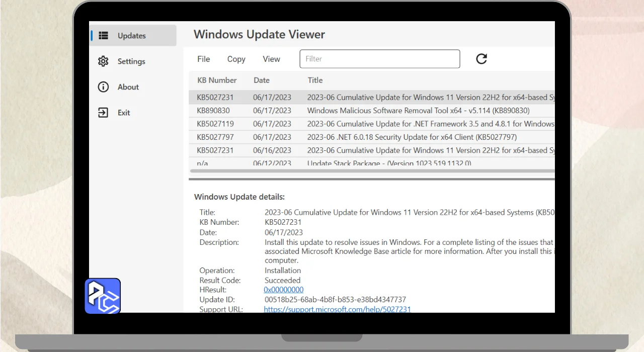The image size is (644, 352).
Task: Click the .NET 6.0.18 Security Update title
Action: pyautogui.click(x=412, y=137)
